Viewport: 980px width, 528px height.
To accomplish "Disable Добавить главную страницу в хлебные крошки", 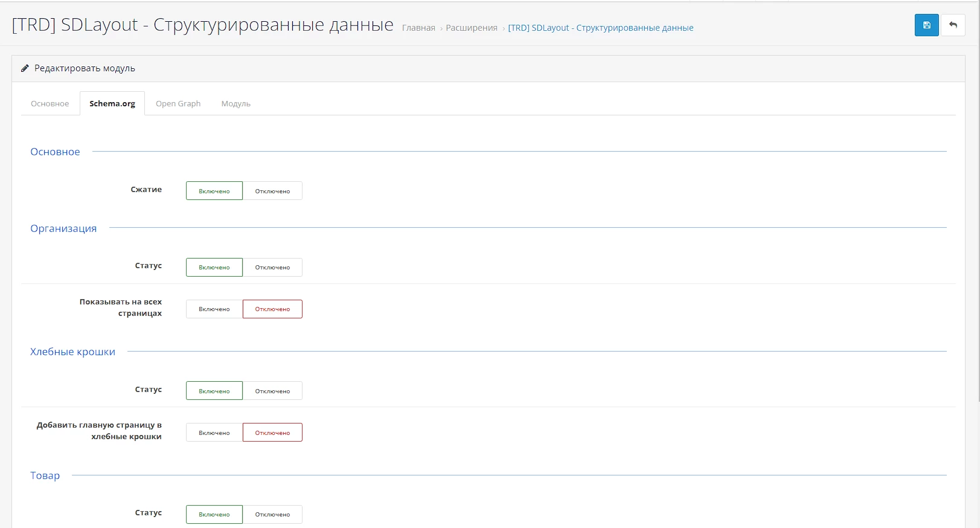I will coord(272,433).
